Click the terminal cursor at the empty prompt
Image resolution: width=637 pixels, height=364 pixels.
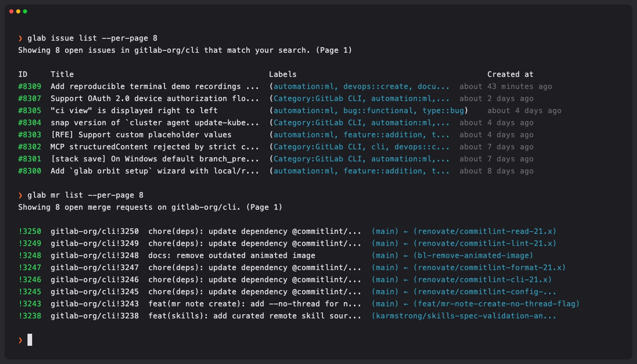(x=30, y=339)
